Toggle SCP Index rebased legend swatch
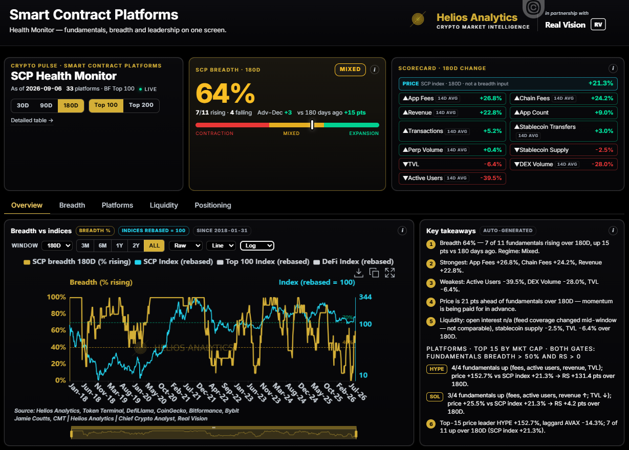This screenshot has width=629, height=450. click(x=138, y=262)
